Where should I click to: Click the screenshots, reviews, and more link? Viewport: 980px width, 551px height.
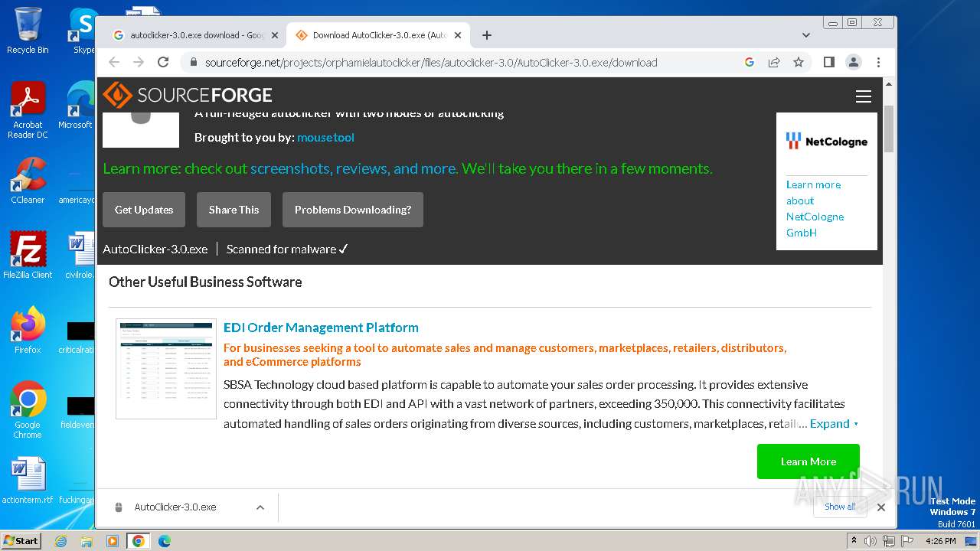point(354,168)
